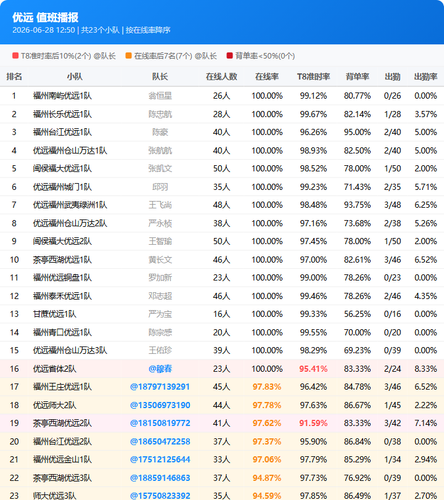Image resolution: width=444 pixels, height=500 pixels.
Task: Click the orange online rate 97.62%
Action: point(267,423)
